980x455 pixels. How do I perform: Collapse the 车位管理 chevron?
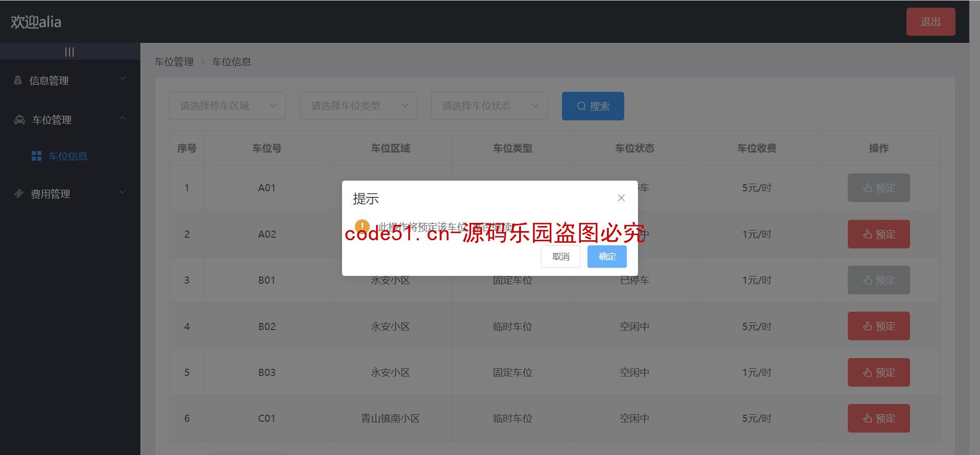[x=122, y=118]
